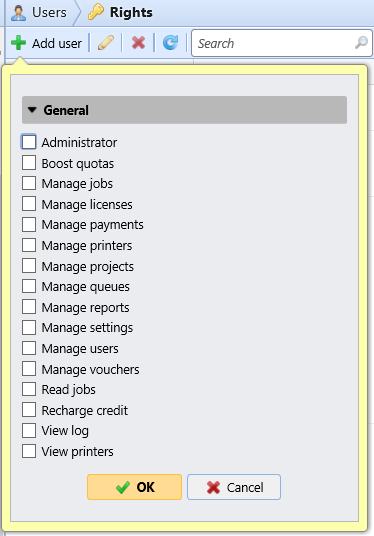Check the Recharge credit option
374x536 pixels.
[29, 410]
